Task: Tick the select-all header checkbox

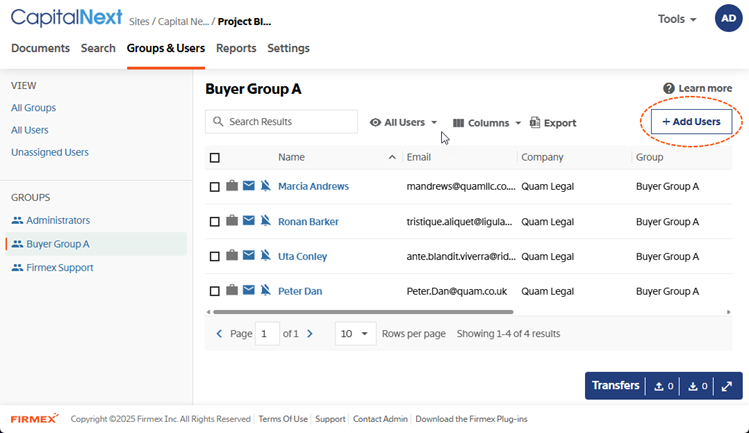Action: pos(215,158)
